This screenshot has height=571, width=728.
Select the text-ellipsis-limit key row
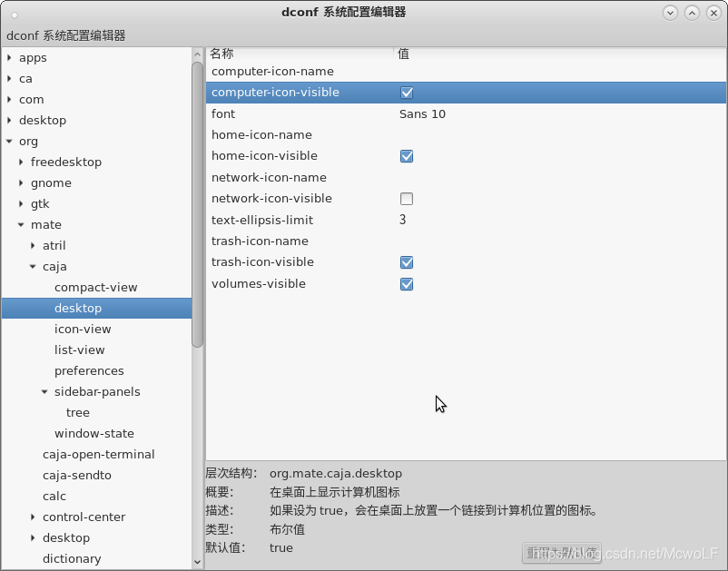click(467, 220)
